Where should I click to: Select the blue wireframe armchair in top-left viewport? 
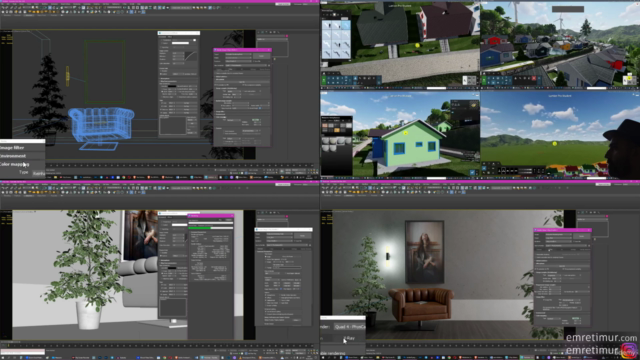pyautogui.click(x=101, y=124)
